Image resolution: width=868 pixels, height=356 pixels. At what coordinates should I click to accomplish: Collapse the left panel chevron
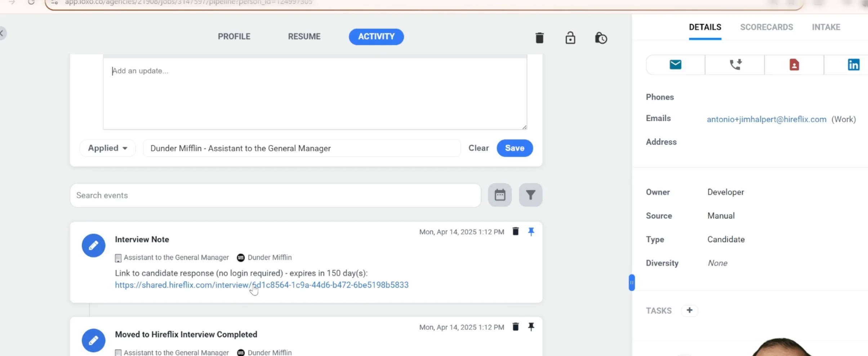(2, 33)
